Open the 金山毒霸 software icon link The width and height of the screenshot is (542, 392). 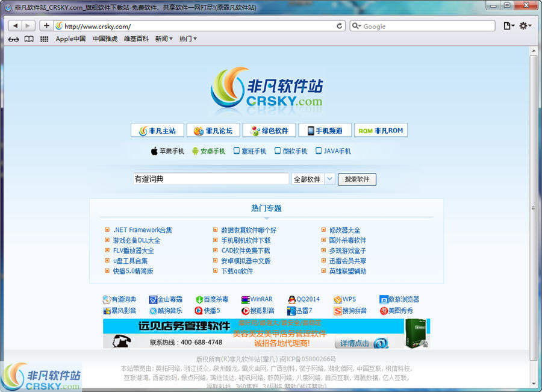point(166,299)
